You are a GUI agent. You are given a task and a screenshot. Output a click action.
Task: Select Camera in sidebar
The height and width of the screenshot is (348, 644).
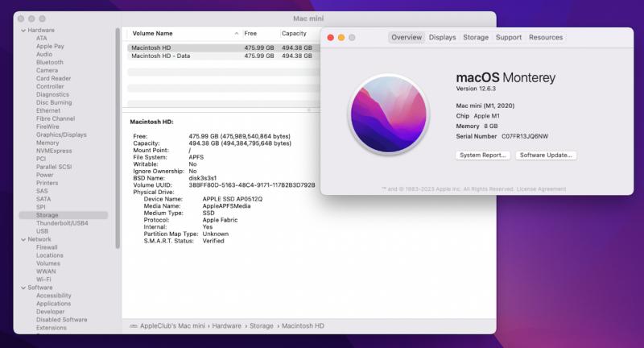47,70
